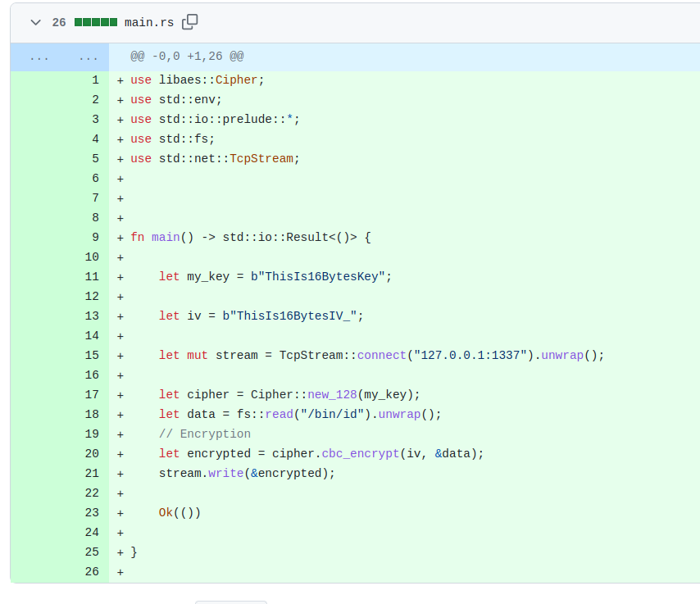The image size is (700, 604).
Task: Click the my_key assignment line
Action: pyautogui.click(x=275, y=276)
